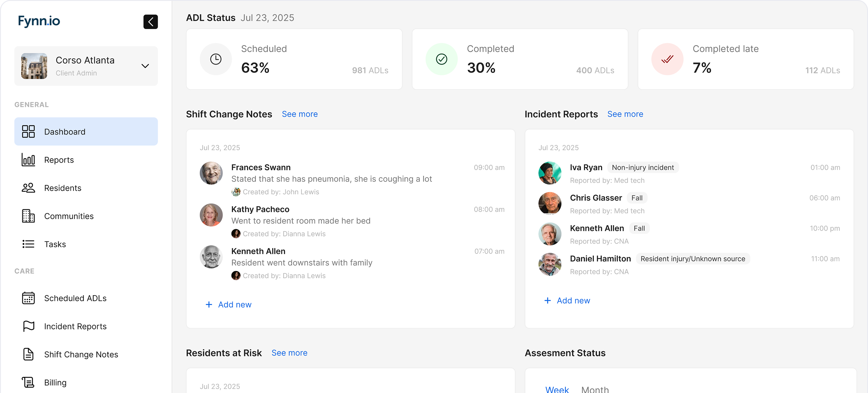Add new shift change note

[228, 304]
